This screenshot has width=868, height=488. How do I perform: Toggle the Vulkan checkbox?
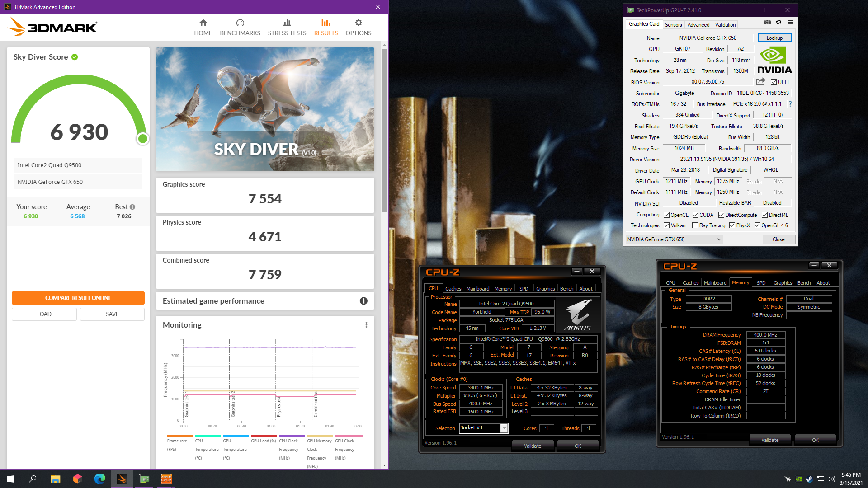(666, 225)
